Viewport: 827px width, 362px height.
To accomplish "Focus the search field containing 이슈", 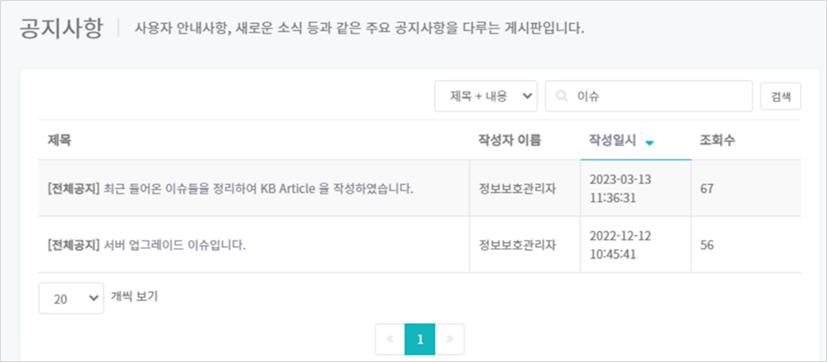I will (649, 96).
